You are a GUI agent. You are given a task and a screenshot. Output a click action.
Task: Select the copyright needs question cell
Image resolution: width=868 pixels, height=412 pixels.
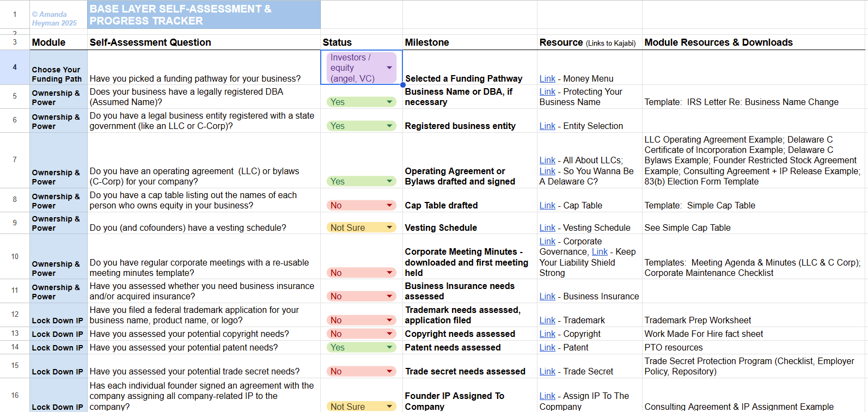[204, 334]
